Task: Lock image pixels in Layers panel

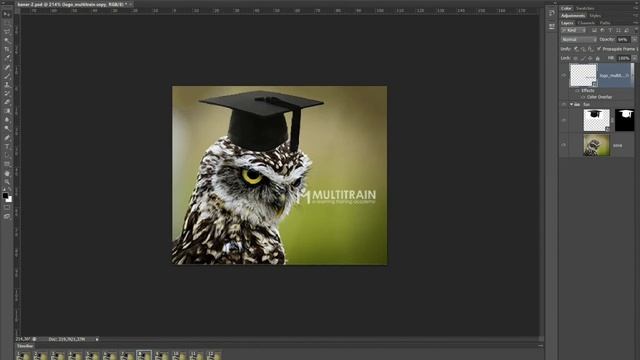Action: pos(583,58)
